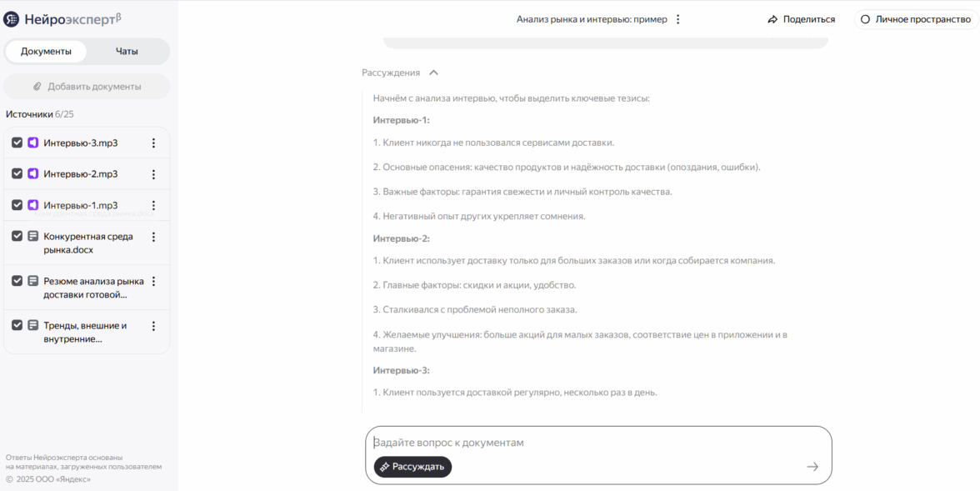
Task: Click the send arrow icon
Action: pos(812,467)
